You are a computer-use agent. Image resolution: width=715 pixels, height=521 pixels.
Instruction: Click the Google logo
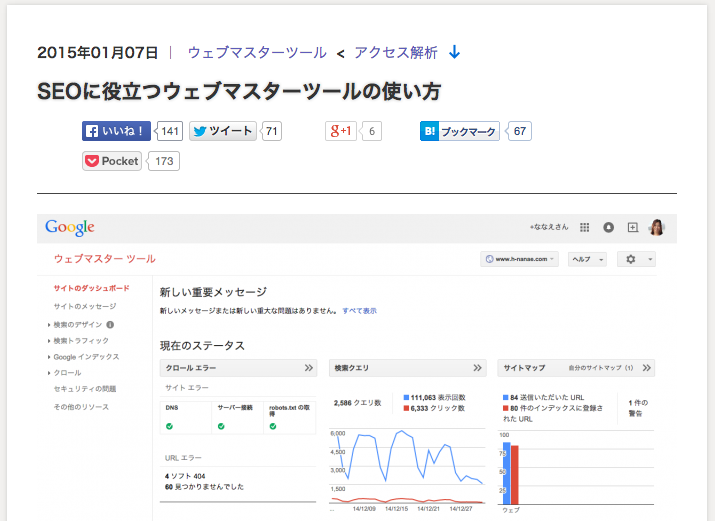point(70,227)
